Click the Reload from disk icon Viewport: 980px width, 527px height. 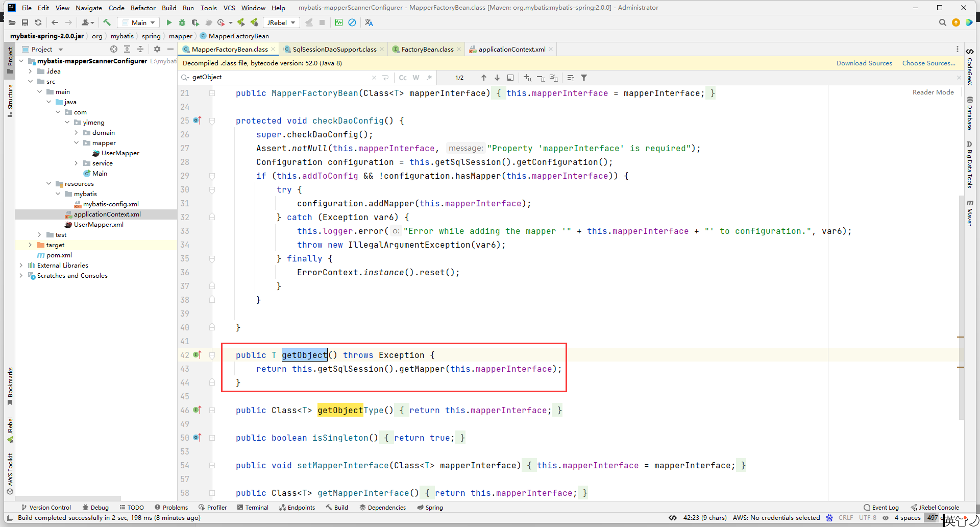tap(38, 22)
